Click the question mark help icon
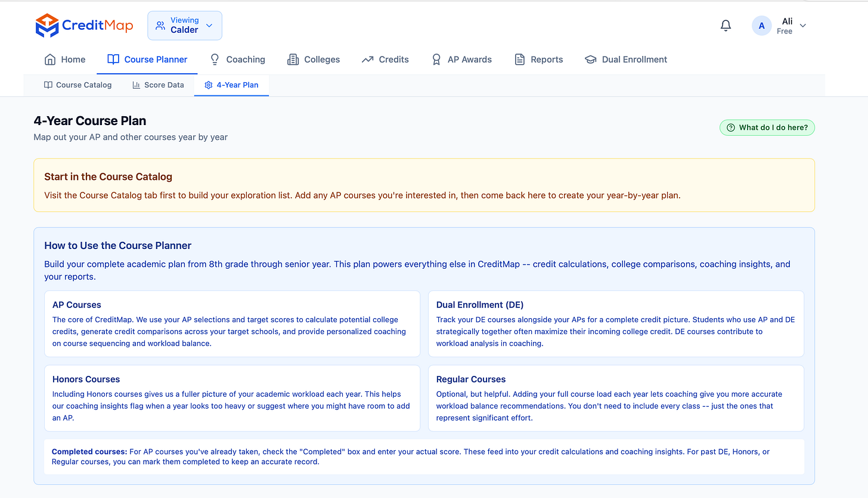 [731, 127]
